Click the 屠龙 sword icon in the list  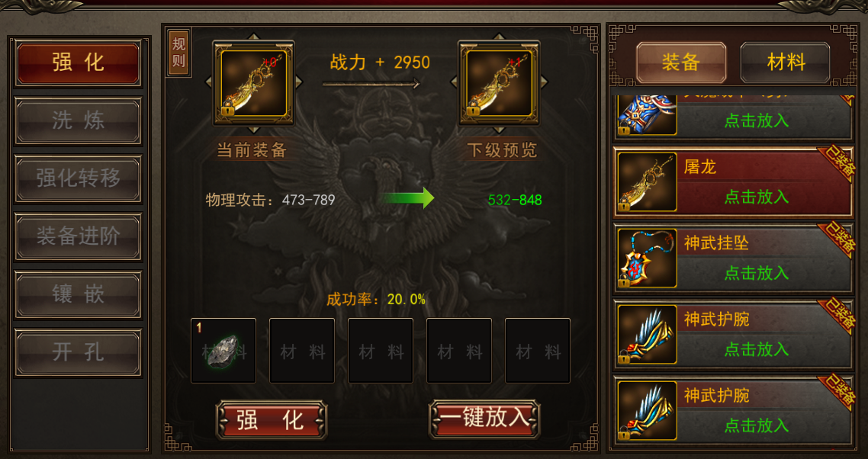pyautogui.click(x=647, y=182)
